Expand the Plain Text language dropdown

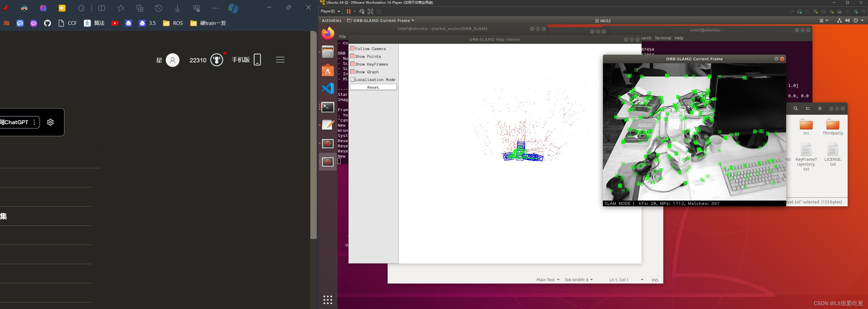tap(548, 280)
